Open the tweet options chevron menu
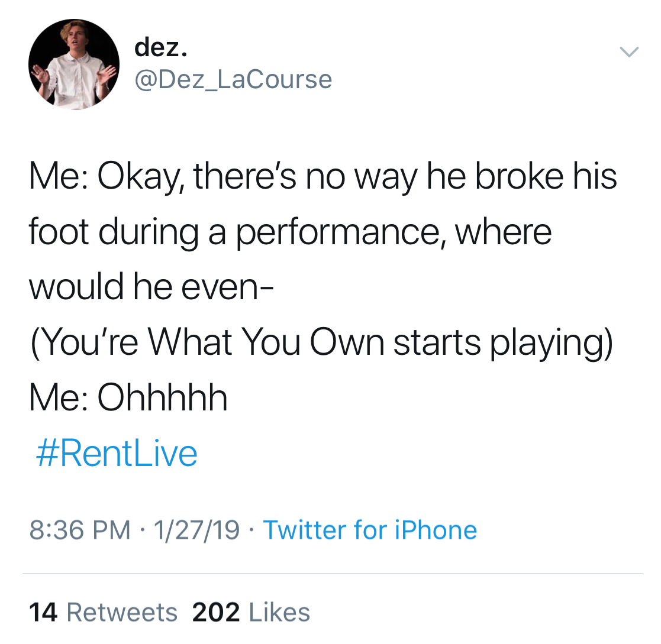661x644 pixels. pos(628,53)
